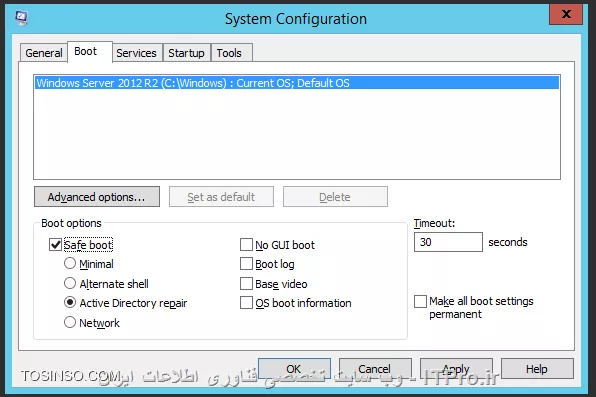Image resolution: width=596 pixels, height=397 pixels.
Task: Select the Minimal radio button
Action: (x=70, y=263)
